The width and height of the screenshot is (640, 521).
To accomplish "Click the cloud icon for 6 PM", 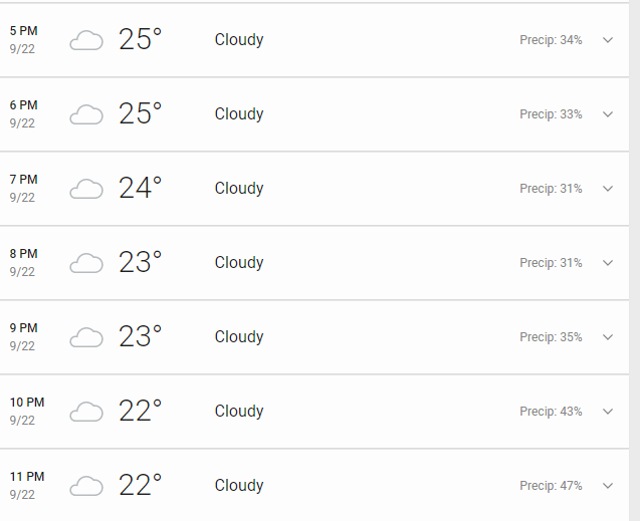I will pyautogui.click(x=86, y=114).
